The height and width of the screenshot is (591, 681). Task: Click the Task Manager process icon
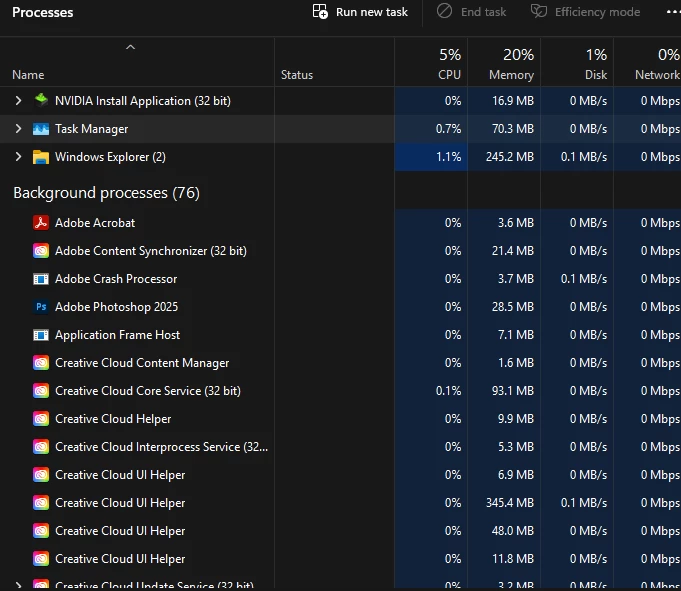tap(41, 129)
